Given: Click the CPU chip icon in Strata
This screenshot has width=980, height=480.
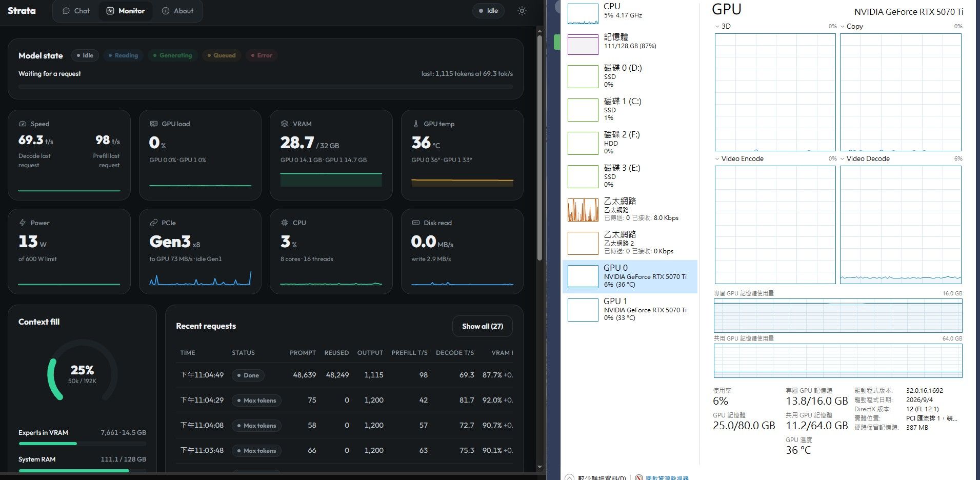Looking at the screenshot, I should pyautogui.click(x=285, y=223).
